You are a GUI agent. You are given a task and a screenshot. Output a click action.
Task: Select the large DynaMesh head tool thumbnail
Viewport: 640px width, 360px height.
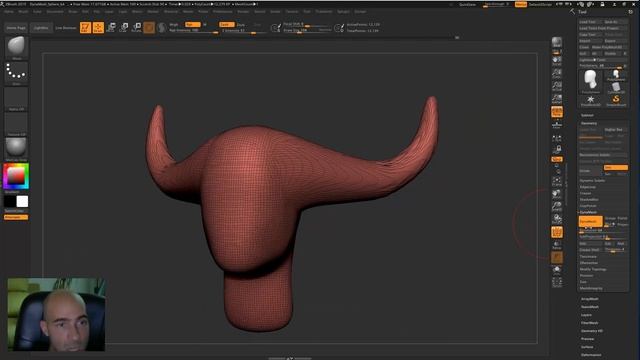click(590, 81)
